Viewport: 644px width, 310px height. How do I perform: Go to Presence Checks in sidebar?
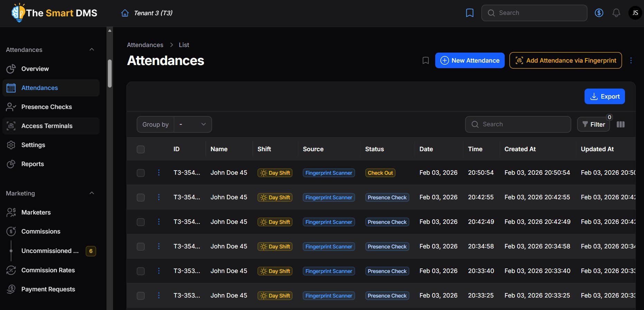[46, 107]
